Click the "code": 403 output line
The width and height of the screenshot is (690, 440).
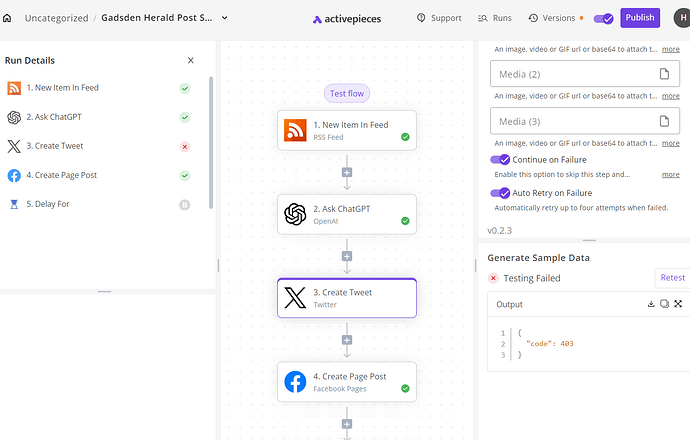(550, 344)
